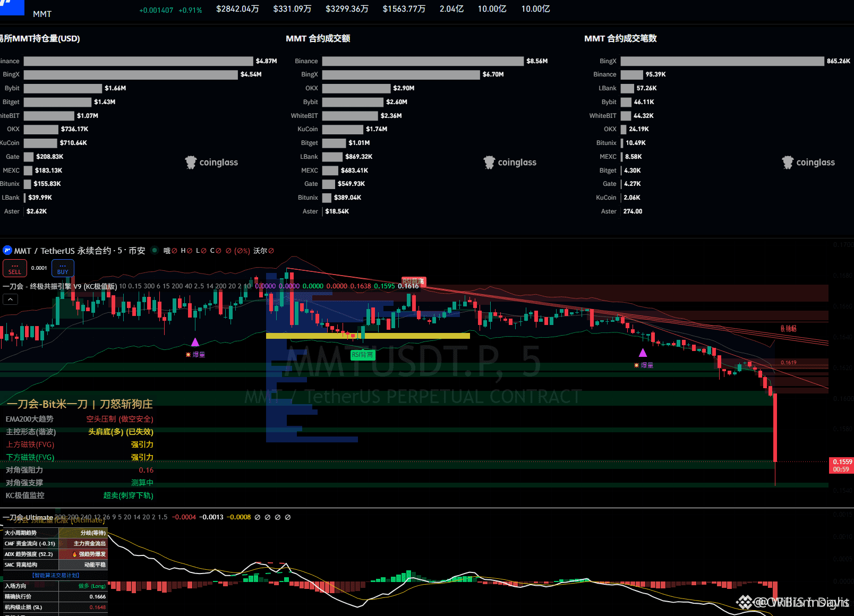Viewport: 854px width, 616px height.
Task: Click the SELL button
Action: [x=15, y=268]
